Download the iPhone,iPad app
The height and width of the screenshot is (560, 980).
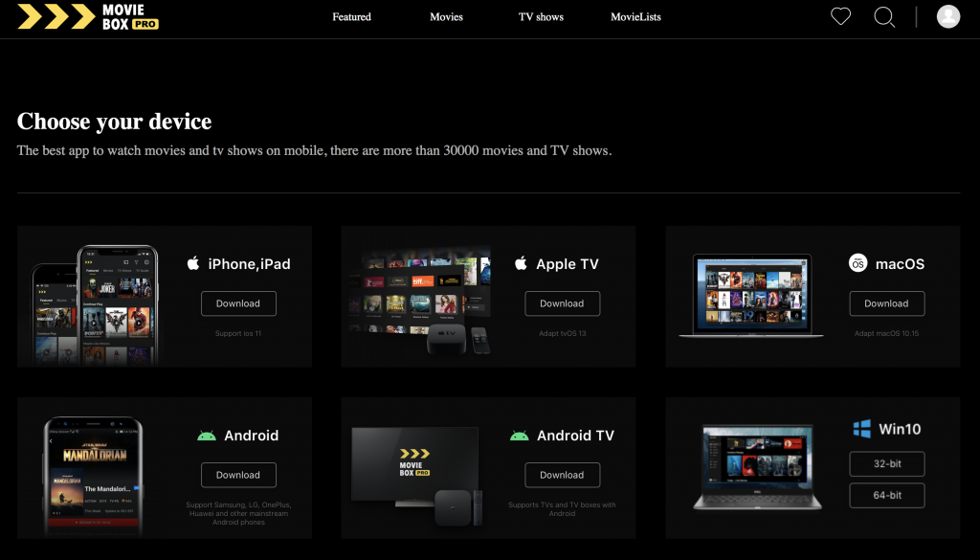point(238,303)
